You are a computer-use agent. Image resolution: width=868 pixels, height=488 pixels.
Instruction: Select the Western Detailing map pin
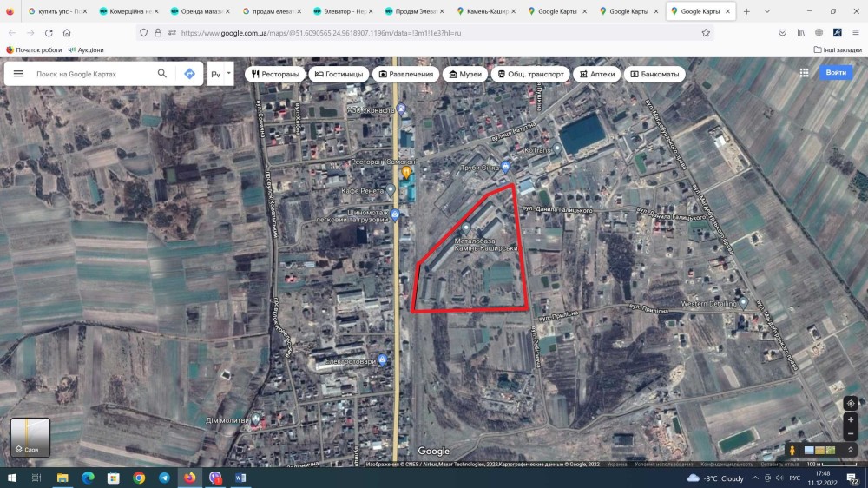(743, 302)
